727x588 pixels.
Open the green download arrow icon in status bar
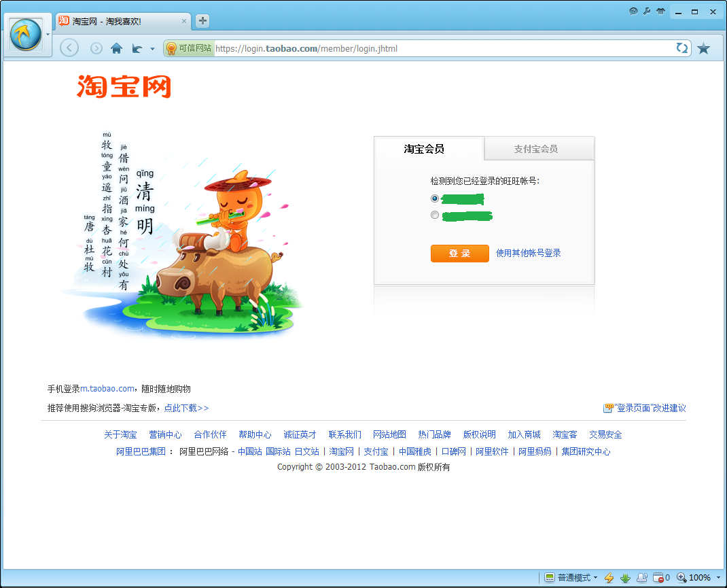(626, 578)
